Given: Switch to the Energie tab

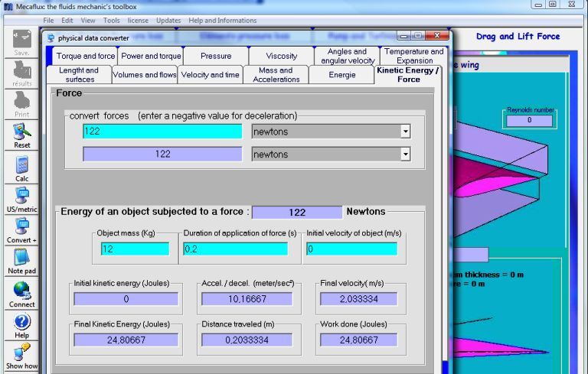Looking at the screenshot, I should 341,75.
